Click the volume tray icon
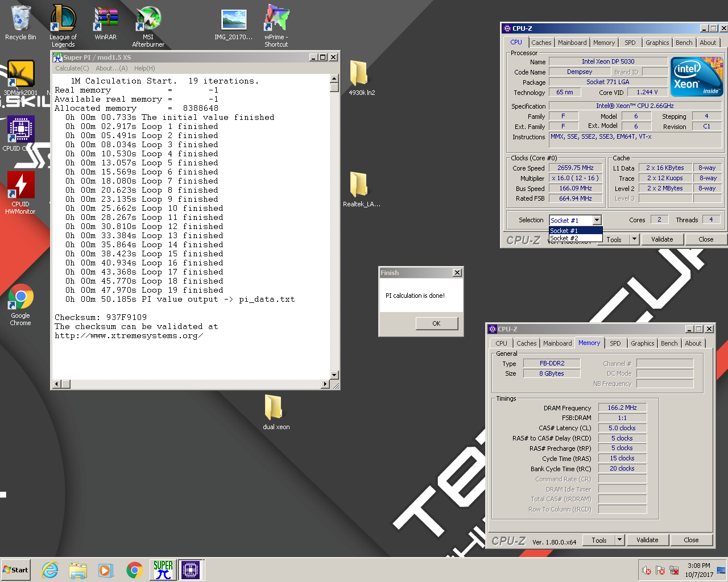This screenshot has height=582, width=728. (x=647, y=570)
